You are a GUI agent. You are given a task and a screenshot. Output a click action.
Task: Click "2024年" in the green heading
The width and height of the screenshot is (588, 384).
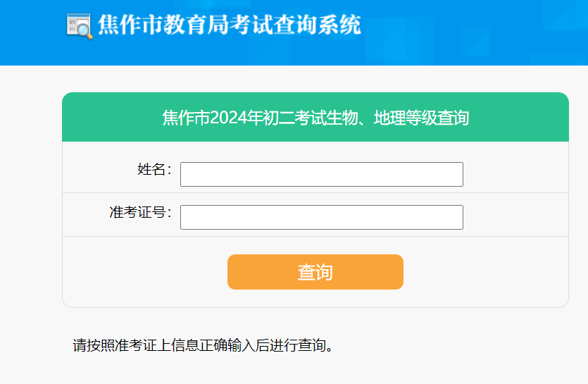236,118
